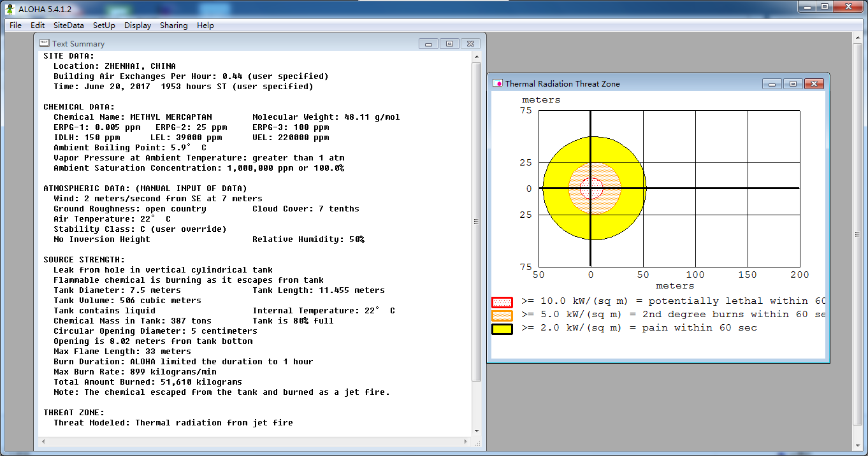This screenshot has height=456, width=868.
Task: Minimize the Text Summary window
Action: [x=428, y=44]
